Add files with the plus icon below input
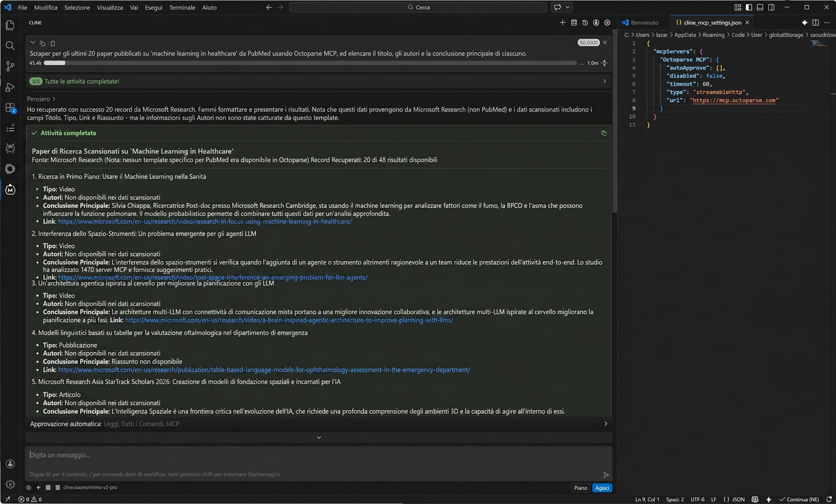The image size is (836, 504). click(38, 487)
